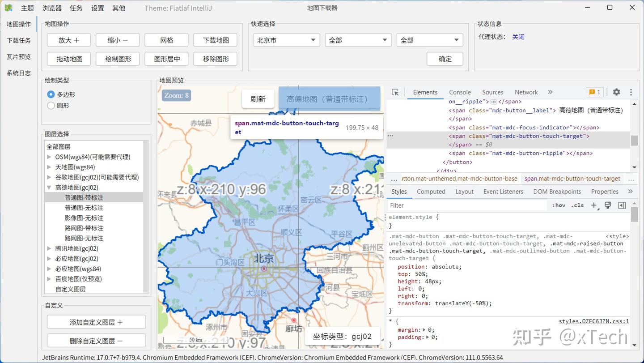Expand the OSM(wgs84) layer group

point(49,157)
